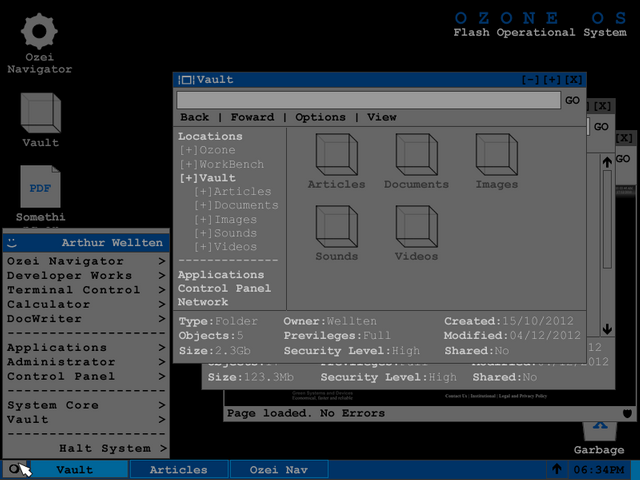This screenshot has width=640, height=480.
Task: Click Foward in the Vault toolbar
Action: 252,117
